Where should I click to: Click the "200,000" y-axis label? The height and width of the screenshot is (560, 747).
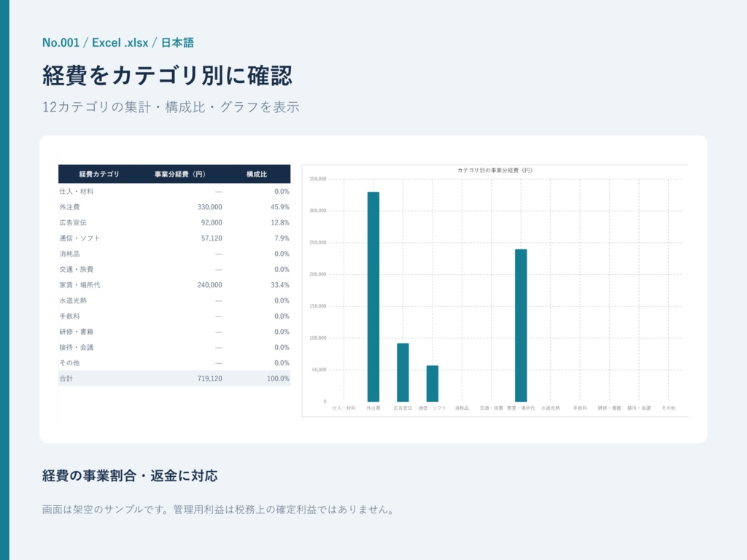coord(318,274)
